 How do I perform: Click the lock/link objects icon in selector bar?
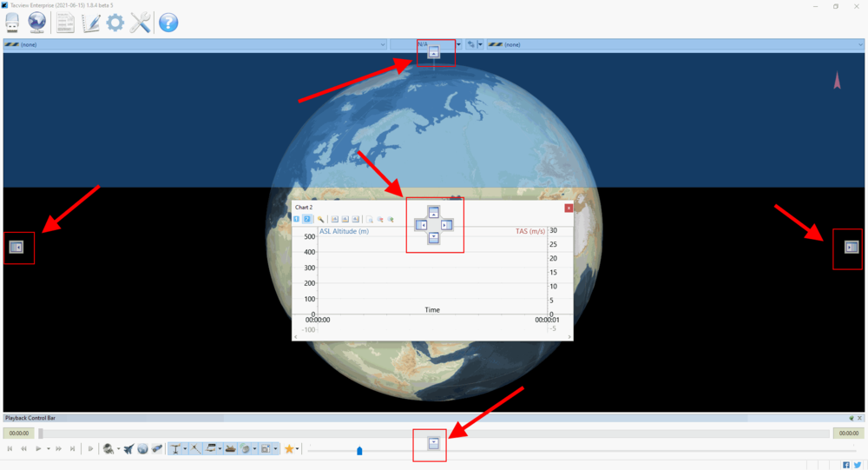point(471,44)
